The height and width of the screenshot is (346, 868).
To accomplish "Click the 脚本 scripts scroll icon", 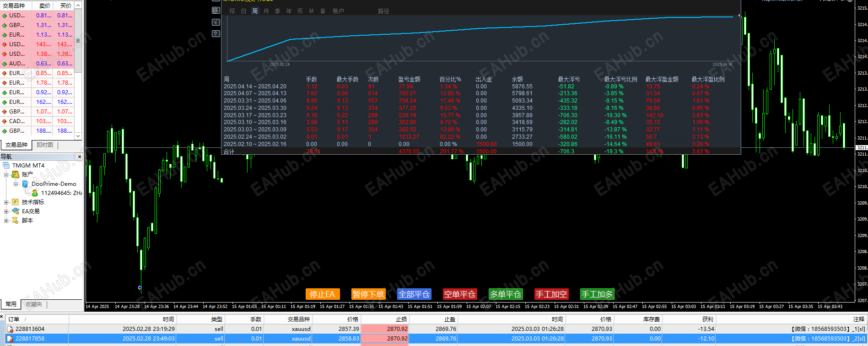I will pos(16,220).
